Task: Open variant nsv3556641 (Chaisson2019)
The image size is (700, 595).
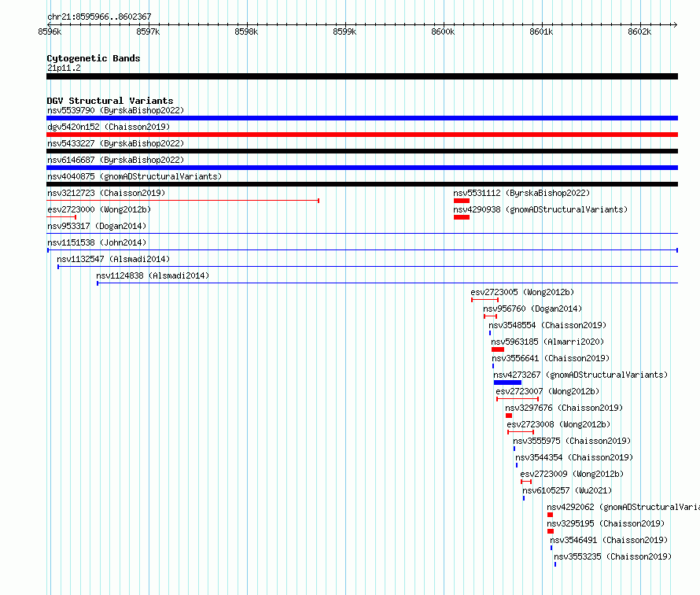Action: [551, 358]
